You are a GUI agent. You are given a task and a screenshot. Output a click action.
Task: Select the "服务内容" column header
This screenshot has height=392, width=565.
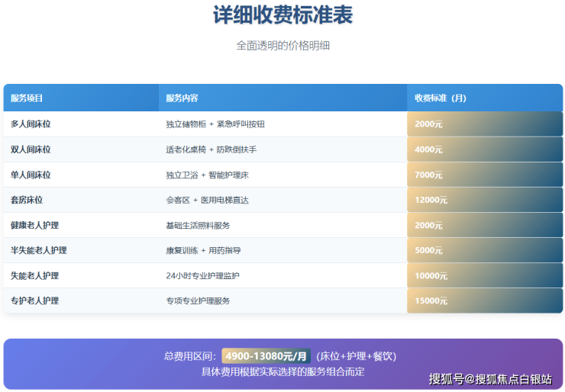182,98
